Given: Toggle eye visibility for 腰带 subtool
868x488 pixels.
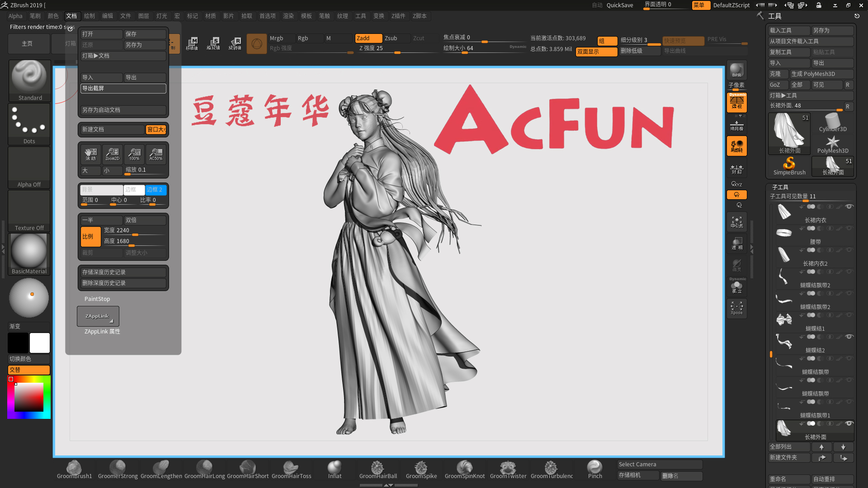Looking at the screenshot, I should click(849, 228).
